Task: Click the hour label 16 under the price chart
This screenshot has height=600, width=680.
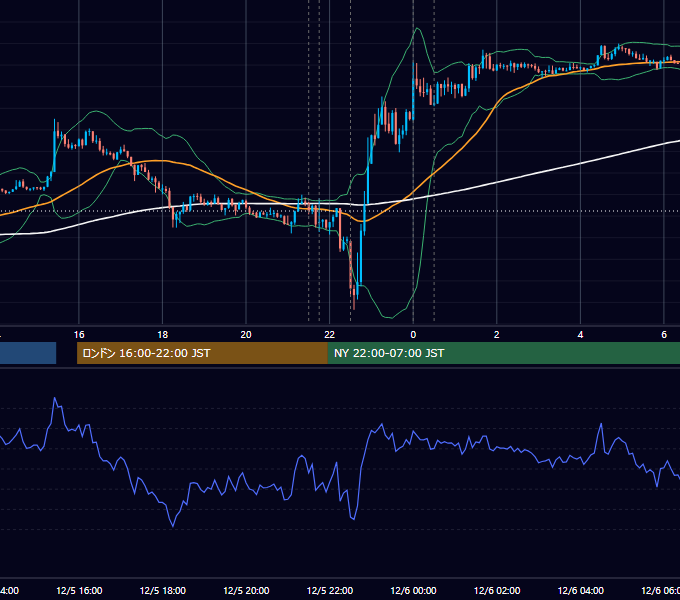Action: tap(79, 335)
